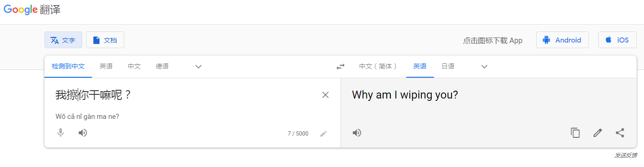Click the microphone voice input icon
The width and height of the screenshot is (644, 167).
(x=60, y=133)
